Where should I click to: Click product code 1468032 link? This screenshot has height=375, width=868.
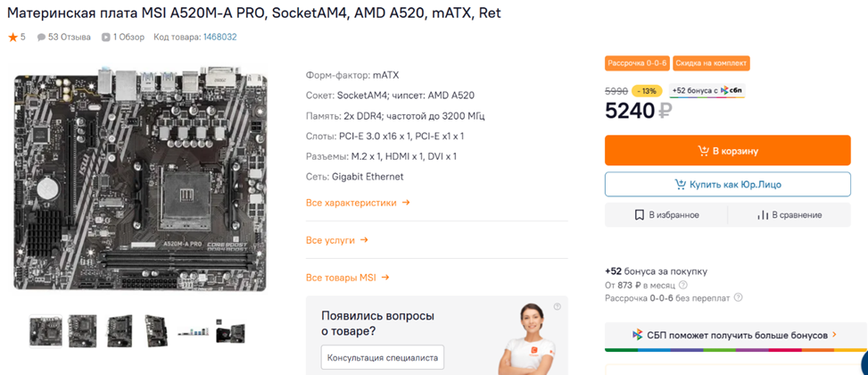click(x=219, y=37)
